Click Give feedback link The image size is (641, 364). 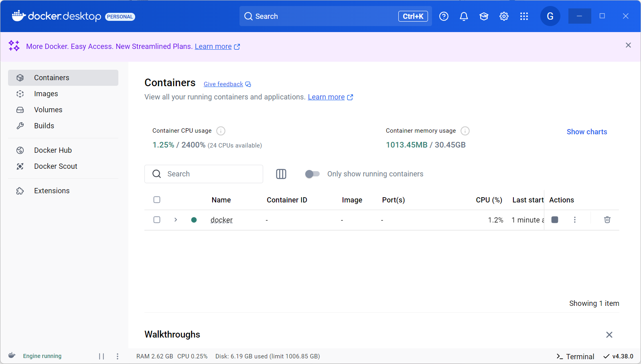pyautogui.click(x=227, y=84)
